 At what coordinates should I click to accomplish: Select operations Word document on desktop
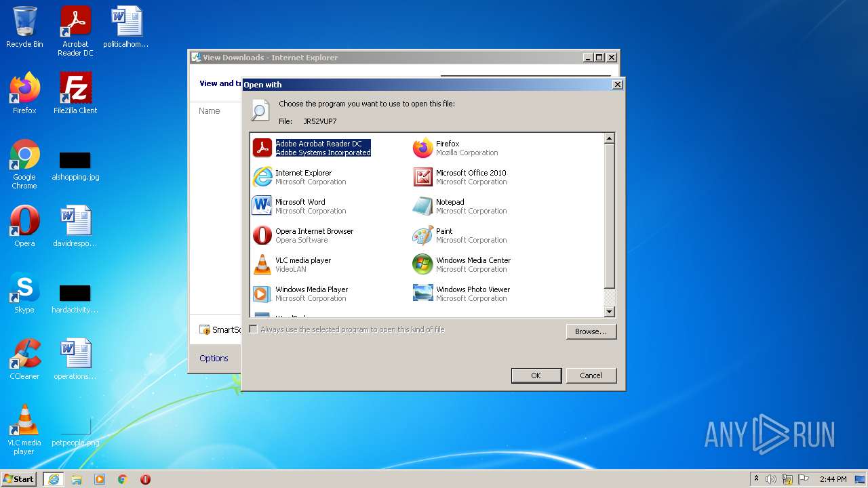click(75, 359)
